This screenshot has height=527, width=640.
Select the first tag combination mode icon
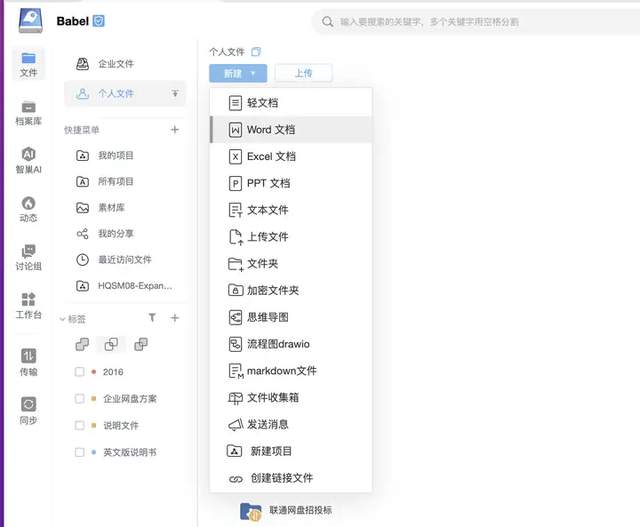(82, 345)
